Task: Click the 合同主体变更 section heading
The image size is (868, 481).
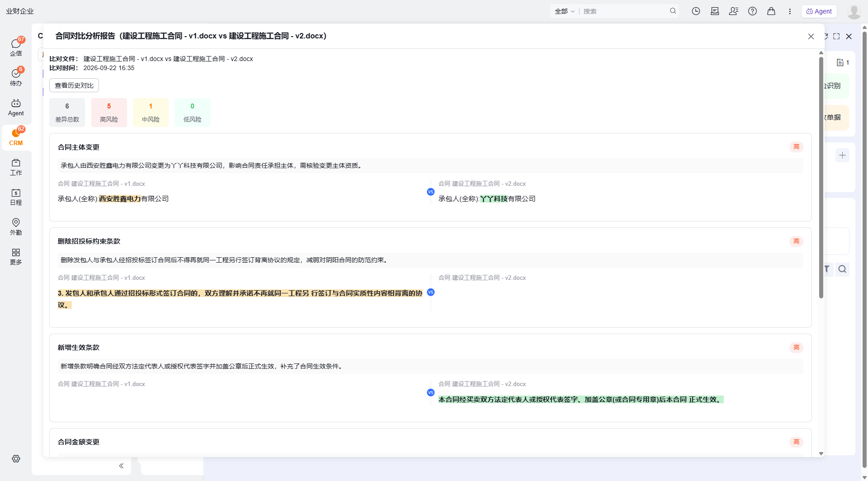Action: [79, 147]
